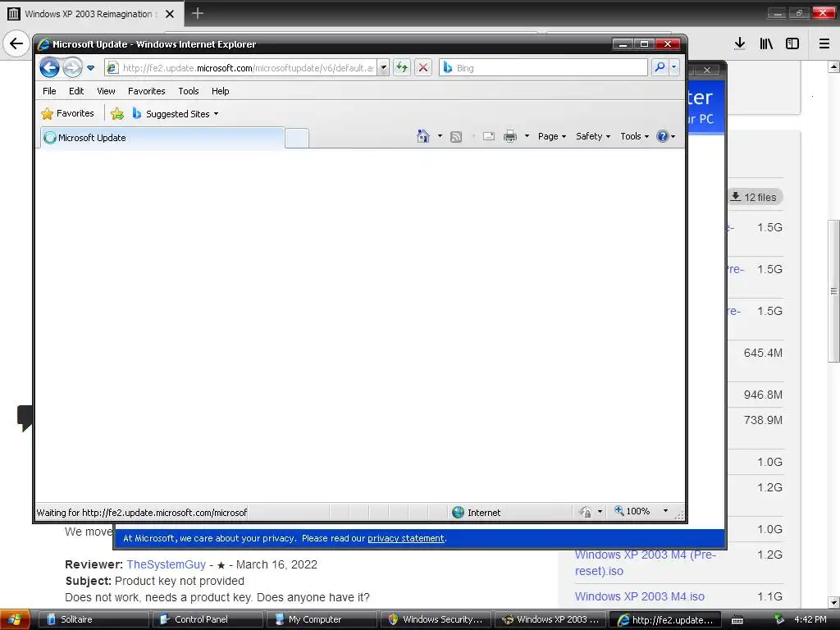This screenshot has width=840, height=630.
Task: Switch to Solitaire in the taskbar
Action: [x=92, y=619]
